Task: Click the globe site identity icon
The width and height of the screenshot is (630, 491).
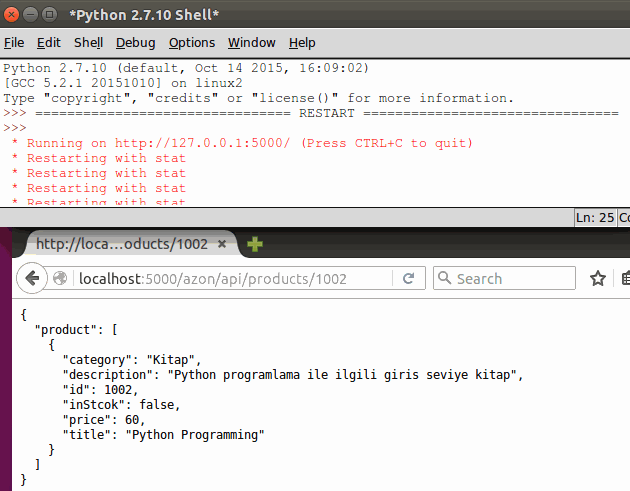Action: (x=60, y=278)
